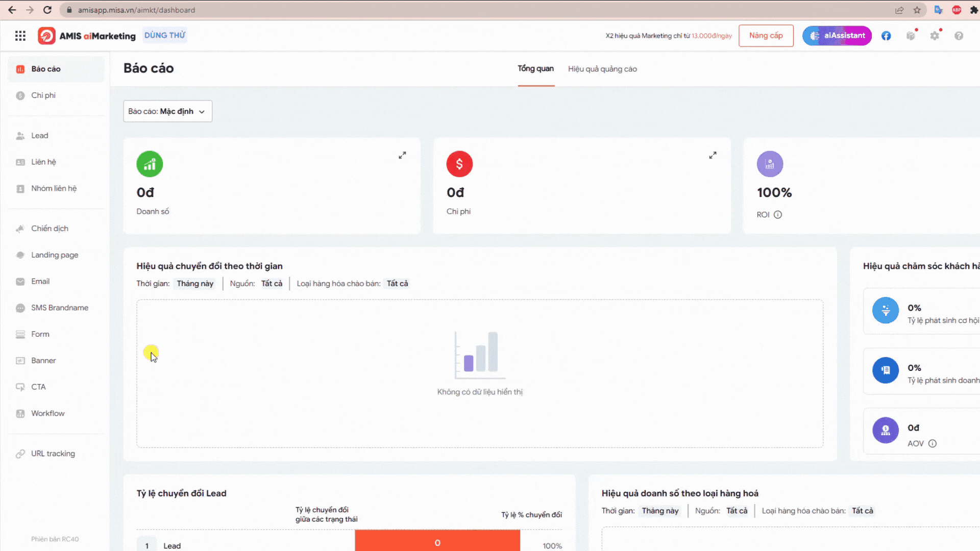The width and height of the screenshot is (980, 551).
Task: Switch to the Tổng quan tab
Action: click(x=535, y=69)
